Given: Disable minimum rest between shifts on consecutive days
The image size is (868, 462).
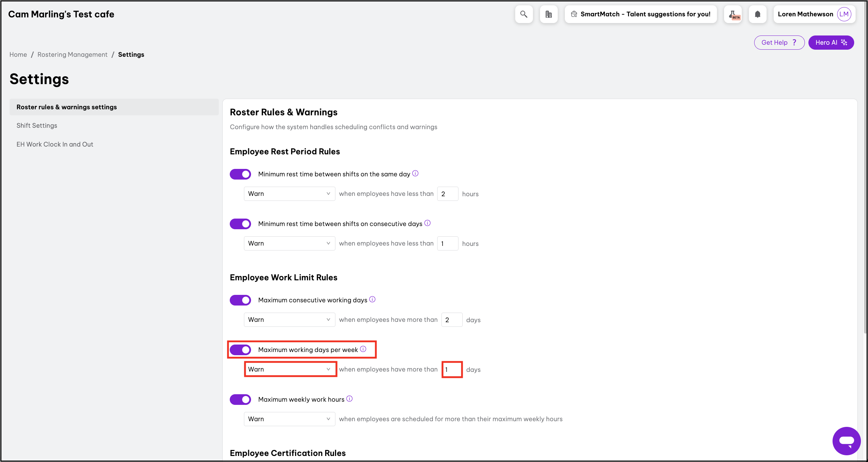Looking at the screenshot, I should (x=240, y=224).
